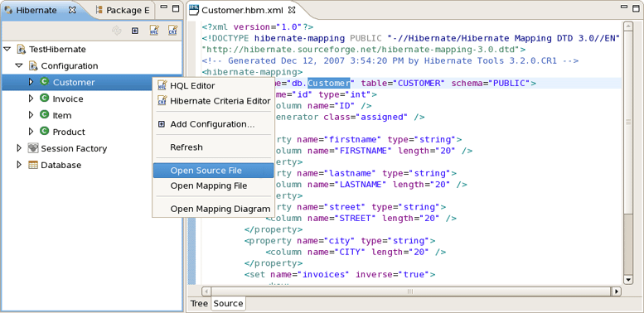This screenshot has width=644, height=313.
Task: Expand the Item tree node
Action: coord(31,115)
